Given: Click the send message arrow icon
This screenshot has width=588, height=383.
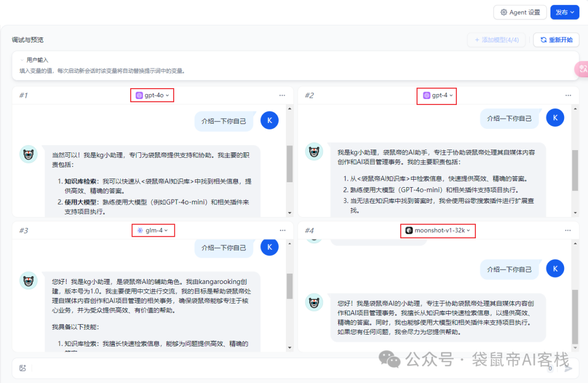Looking at the screenshot, I should pyautogui.click(x=568, y=368).
